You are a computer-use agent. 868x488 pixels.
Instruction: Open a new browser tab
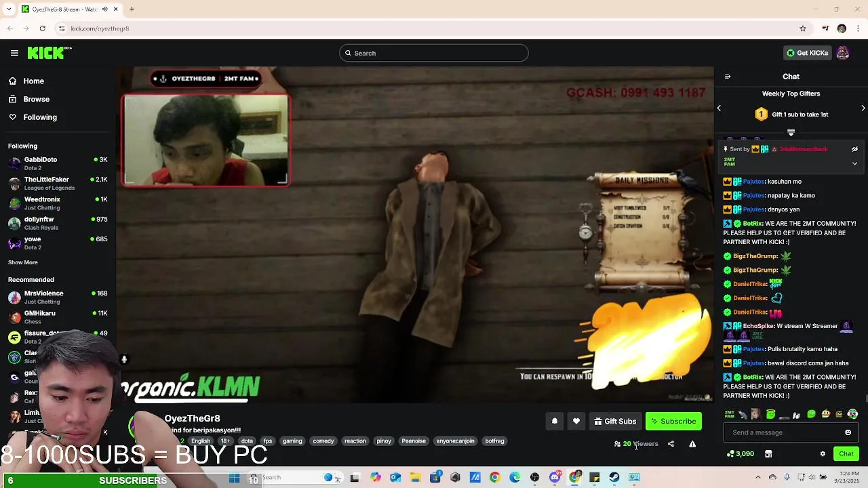(x=132, y=9)
